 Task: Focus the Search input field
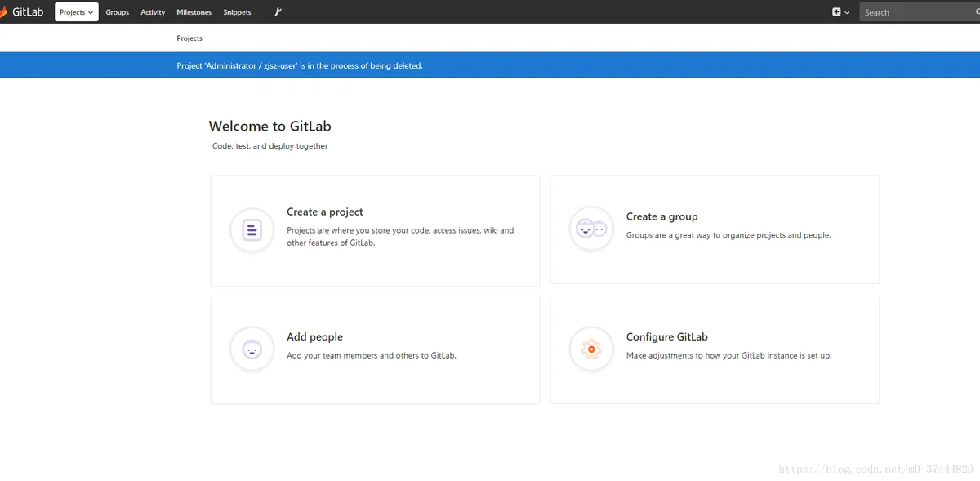920,12
